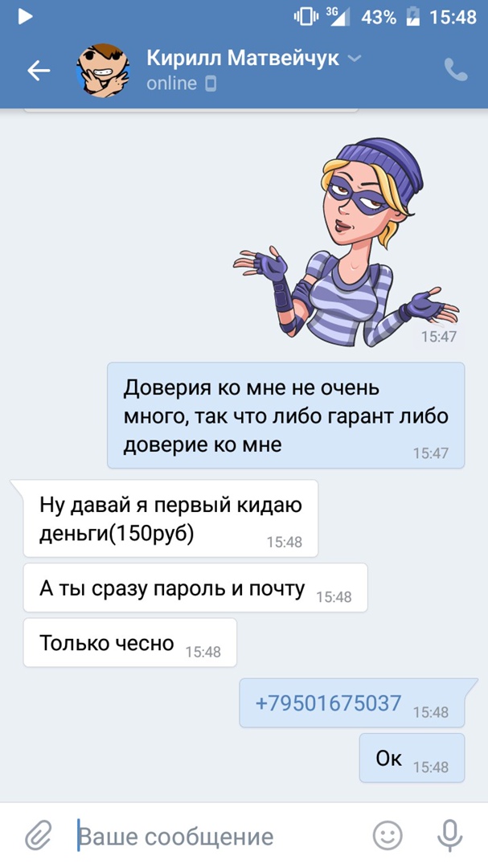488x868 pixels.
Task: Tap the microphone voice message icon
Action: click(x=449, y=835)
